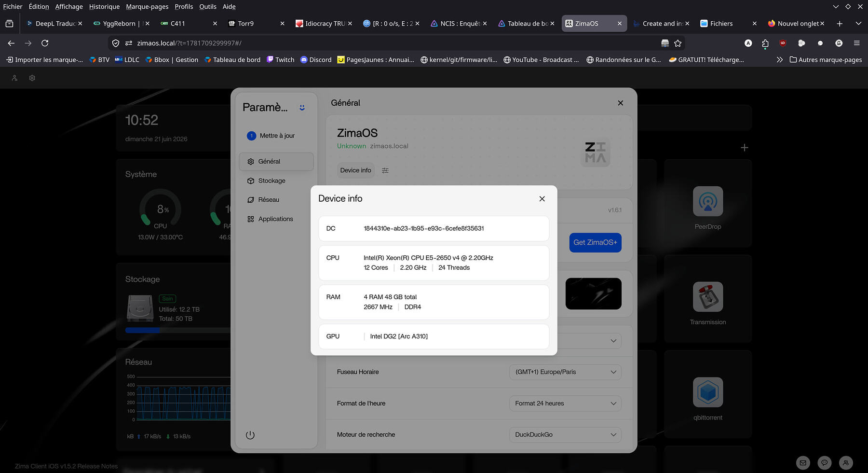Click Mettre à jour update entry
Viewport: 868px width, 473px height.
point(276,136)
